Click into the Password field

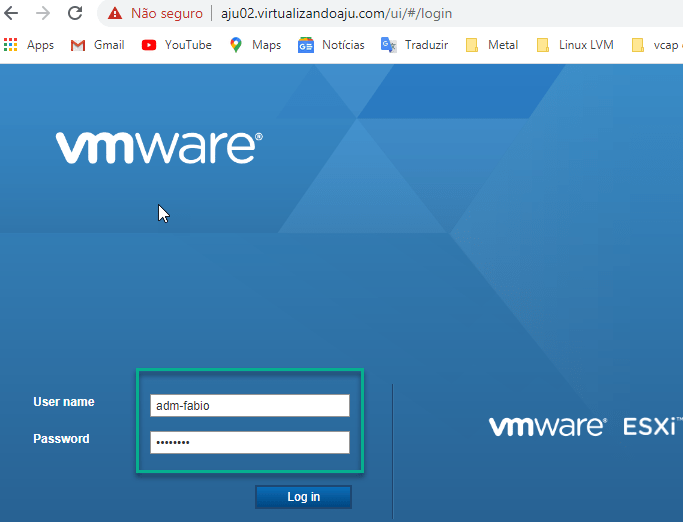pos(249,442)
